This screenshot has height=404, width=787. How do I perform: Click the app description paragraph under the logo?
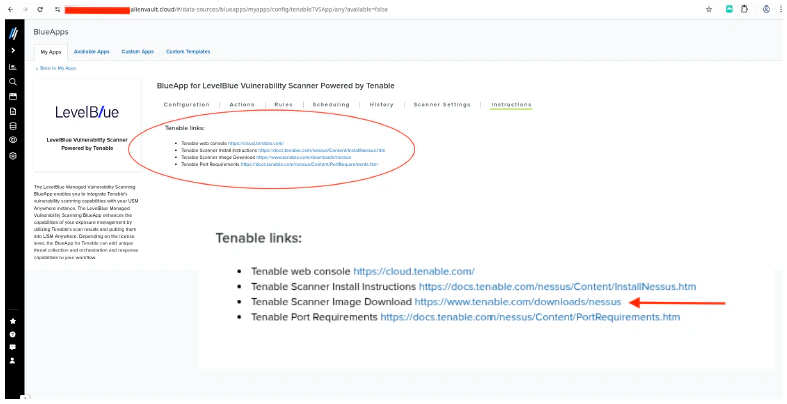coord(86,222)
